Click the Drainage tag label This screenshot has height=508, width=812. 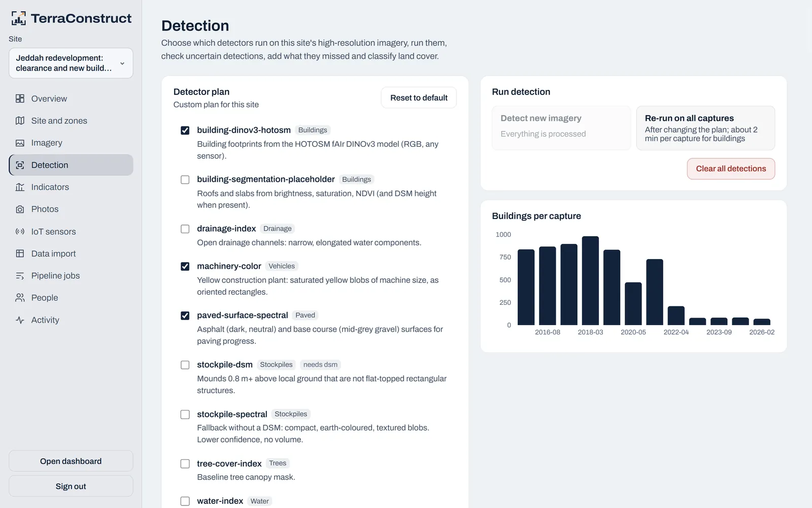(x=278, y=229)
